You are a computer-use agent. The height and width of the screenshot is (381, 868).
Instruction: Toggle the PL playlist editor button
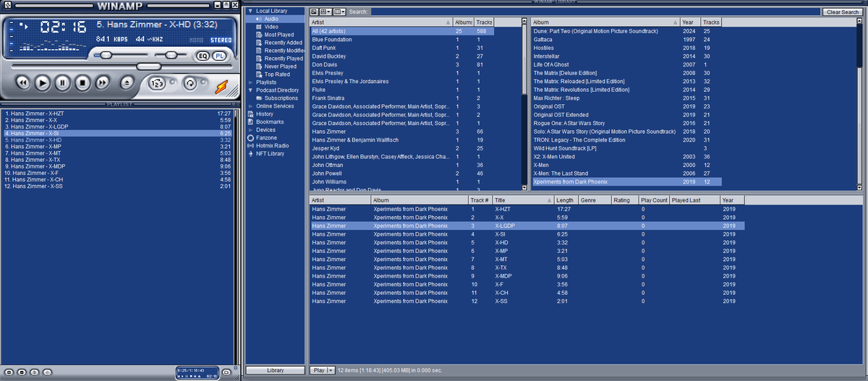coord(219,56)
